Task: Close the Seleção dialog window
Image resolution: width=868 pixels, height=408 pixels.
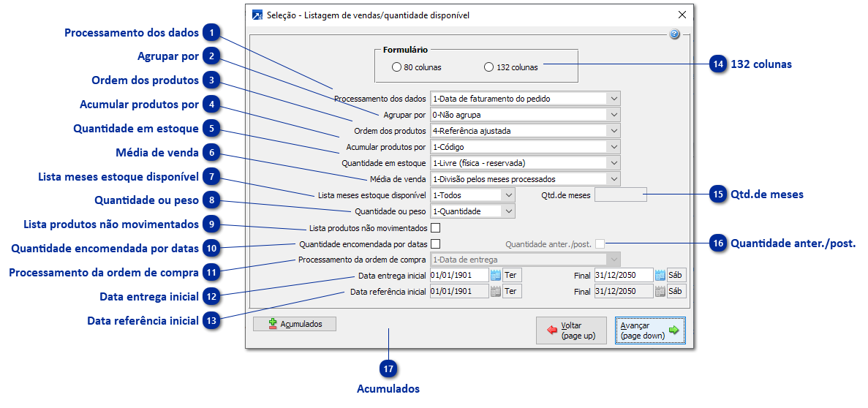Action: click(682, 15)
